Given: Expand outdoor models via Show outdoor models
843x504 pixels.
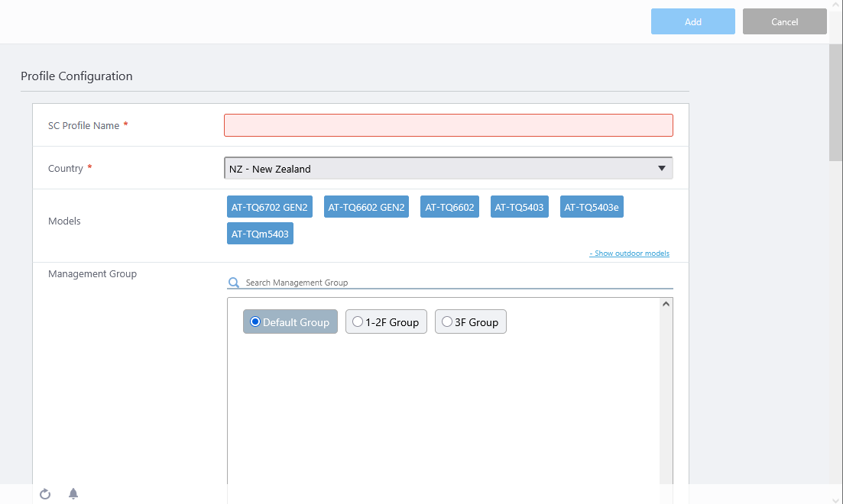Looking at the screenshot, I should point(629,254).
